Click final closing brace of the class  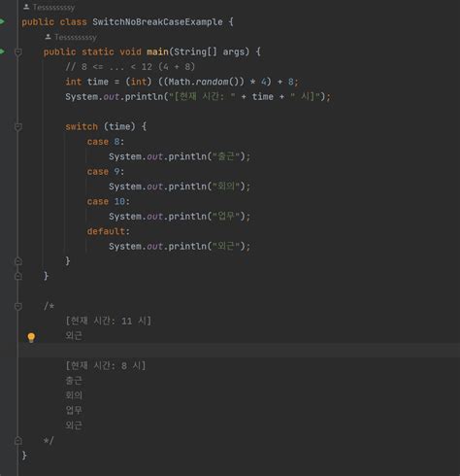(24, 456)
